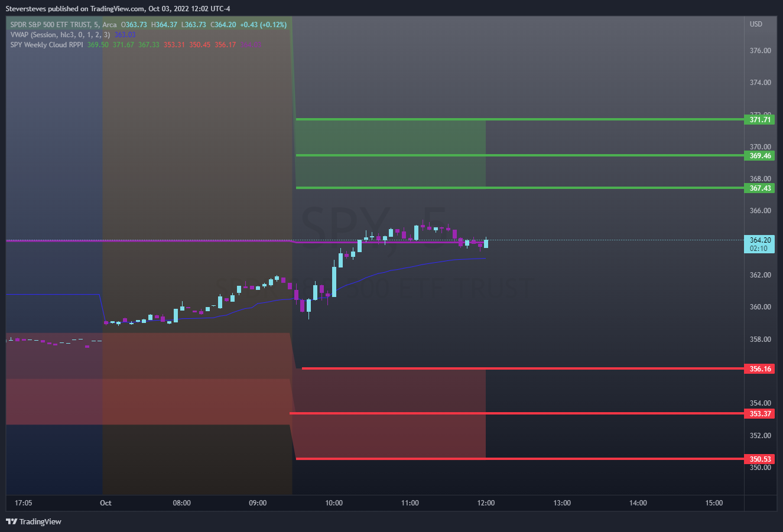Click the Oct date label on time axis
Image resolution: width=783 pixels, height=532 pixels.
click(105, 503)
